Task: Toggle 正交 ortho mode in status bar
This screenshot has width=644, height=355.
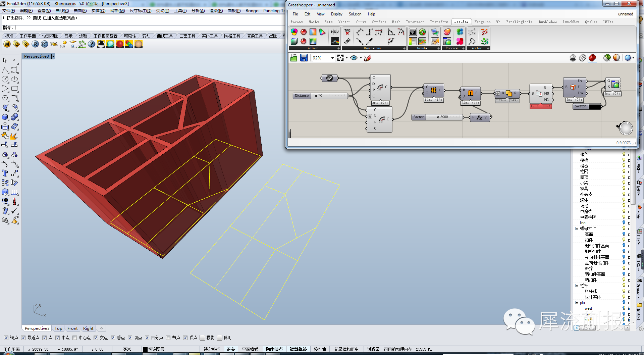Action: click(231, 349)
